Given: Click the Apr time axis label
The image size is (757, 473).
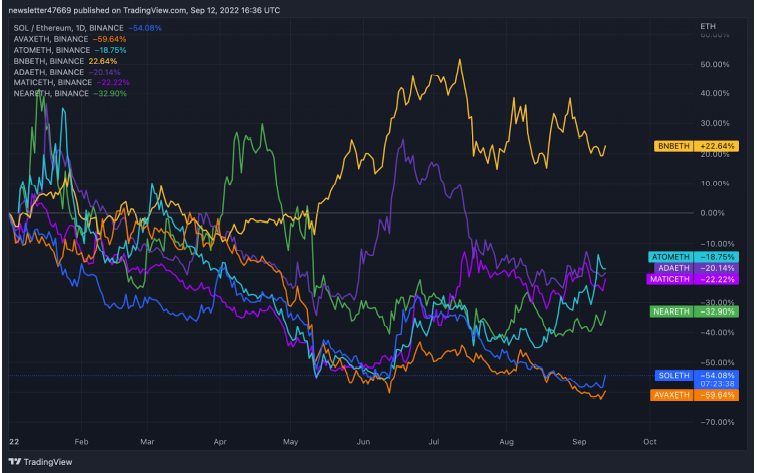Looking at the screenshot, I should point(220,442).
